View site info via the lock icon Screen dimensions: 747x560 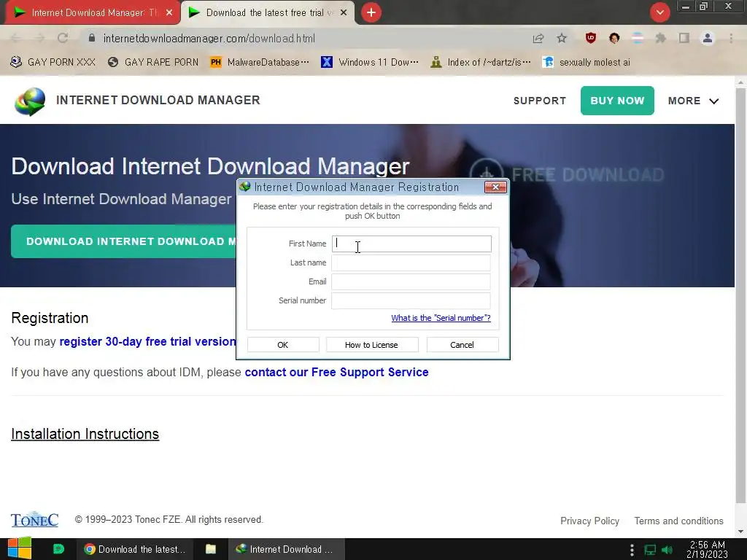click(92, 38)
